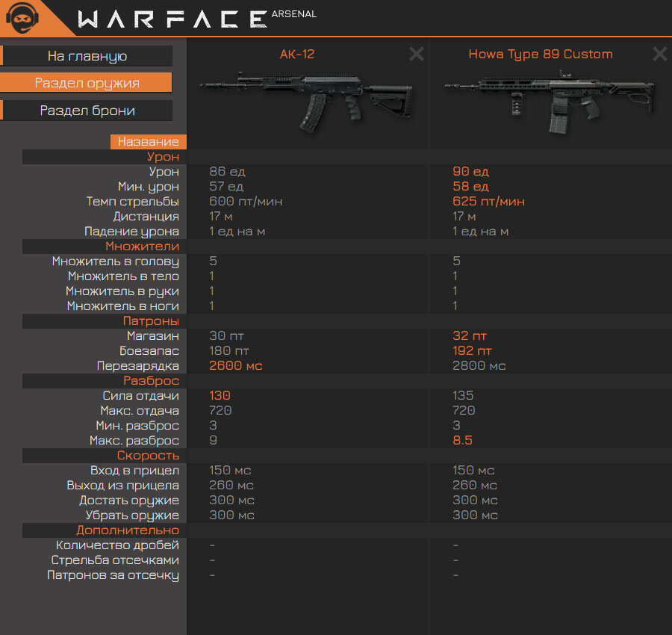672x635 pixels.
Task: Click the 2800 мс reload value
Action: tap(479, 366)
